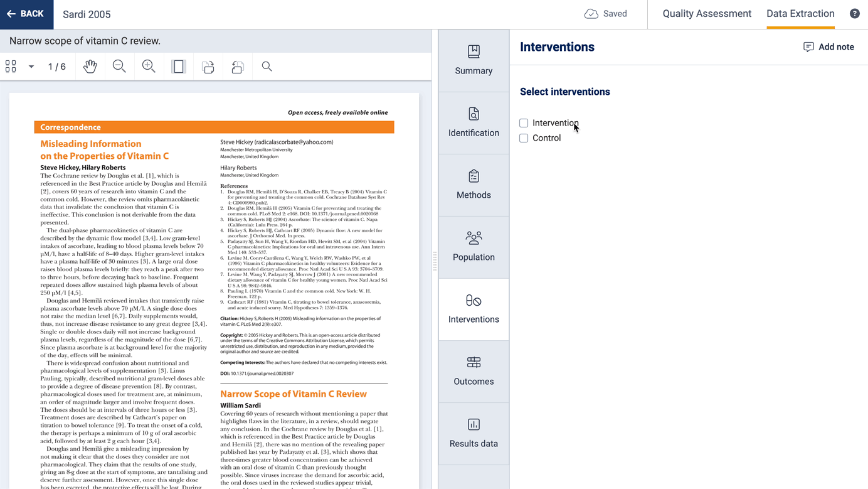Open the Summary section
The width and height of the screenshot is (868, 489).
click(474, 60)
